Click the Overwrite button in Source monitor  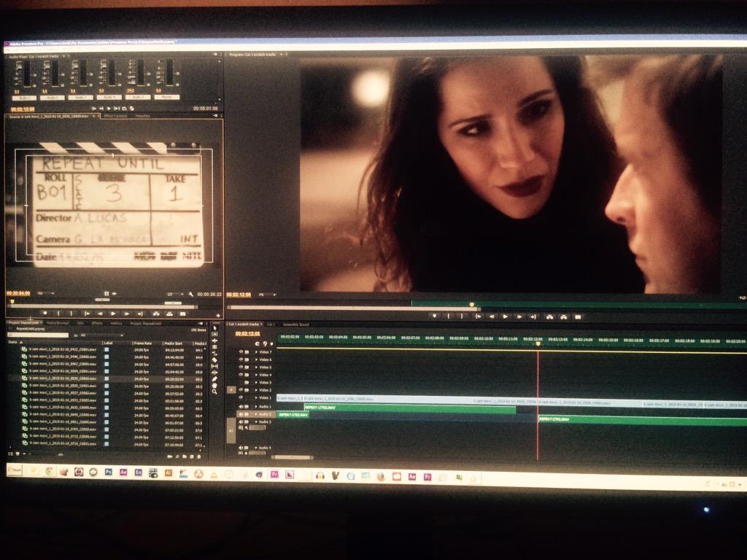pos(169,314)
